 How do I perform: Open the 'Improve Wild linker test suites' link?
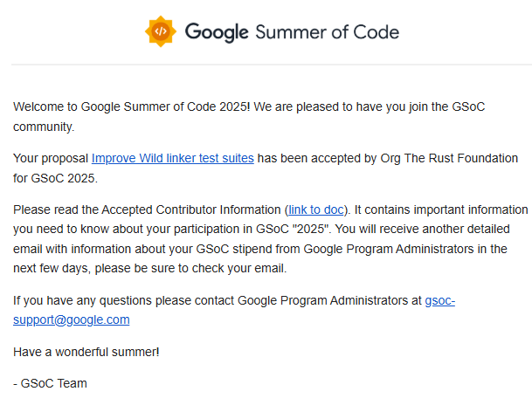click(x=173, y=158)
